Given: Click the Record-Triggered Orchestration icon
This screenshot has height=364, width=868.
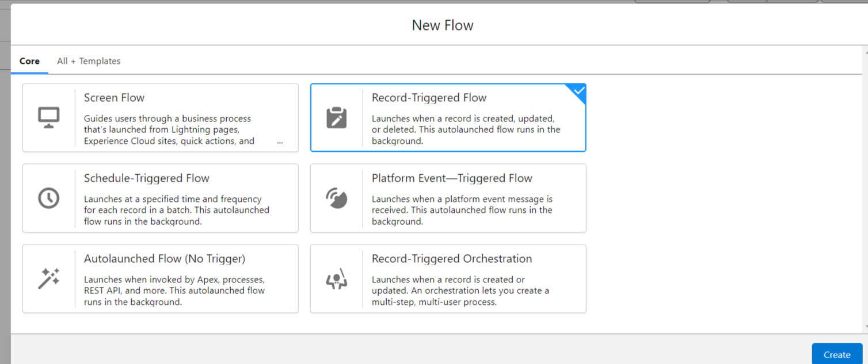Looking at the screenshot, I should [x=337, y=279].
